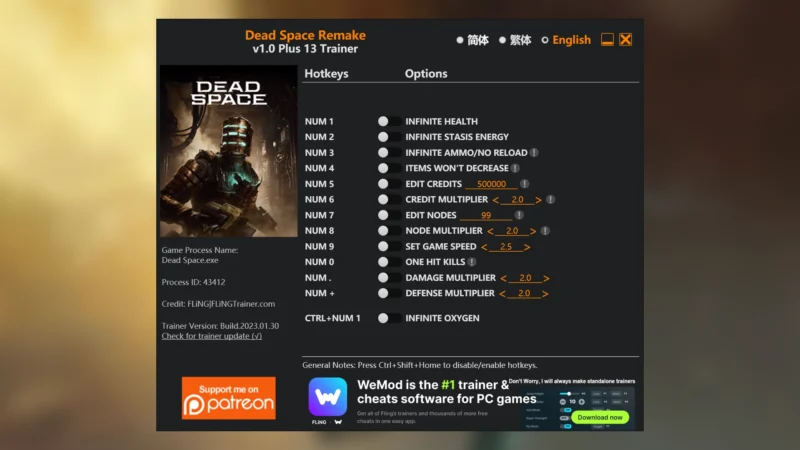
Task: Click the Edit Nodes value field 99
Action: 486,215
